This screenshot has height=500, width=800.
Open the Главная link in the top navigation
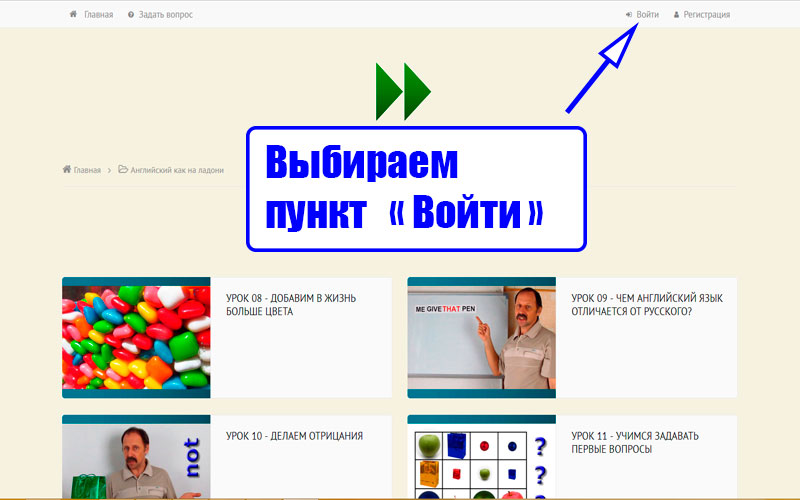(98, 15)
